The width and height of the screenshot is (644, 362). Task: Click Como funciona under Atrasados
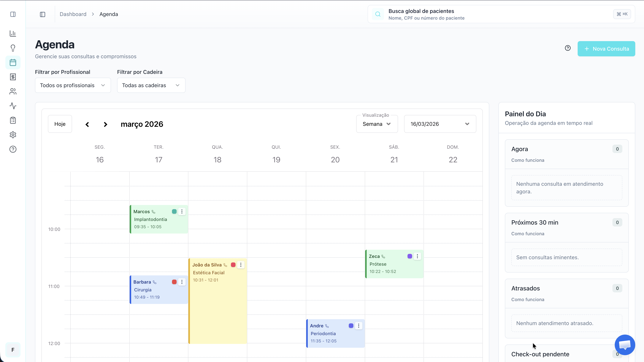click(528, 299)
